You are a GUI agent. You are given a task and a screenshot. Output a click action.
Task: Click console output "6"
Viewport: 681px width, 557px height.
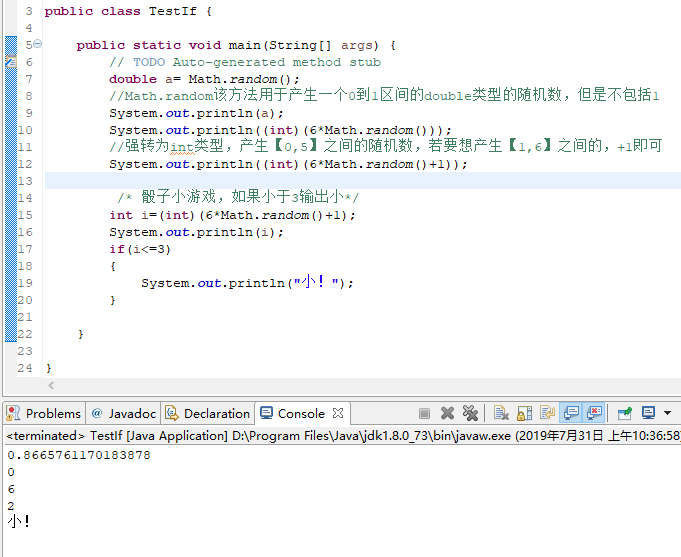pyautogui.click(x=11, y=489)
